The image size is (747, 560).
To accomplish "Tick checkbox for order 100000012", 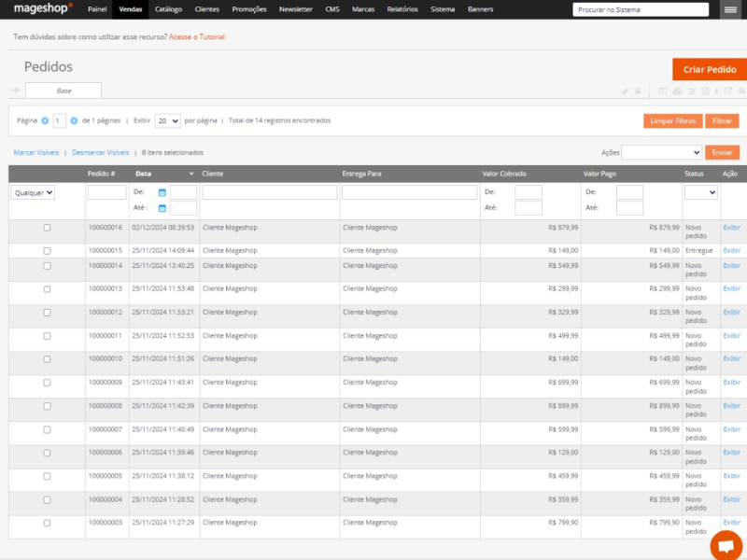I will (47, 313).
